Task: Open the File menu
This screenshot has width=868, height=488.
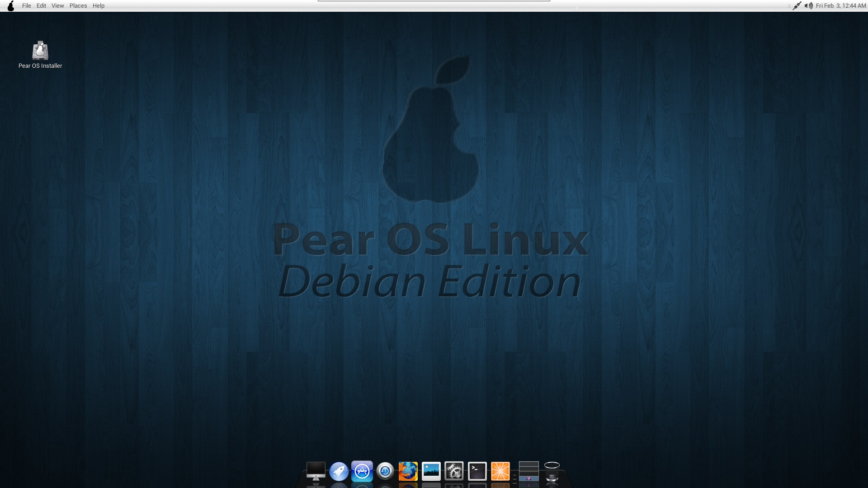Action: pos(27,6)
